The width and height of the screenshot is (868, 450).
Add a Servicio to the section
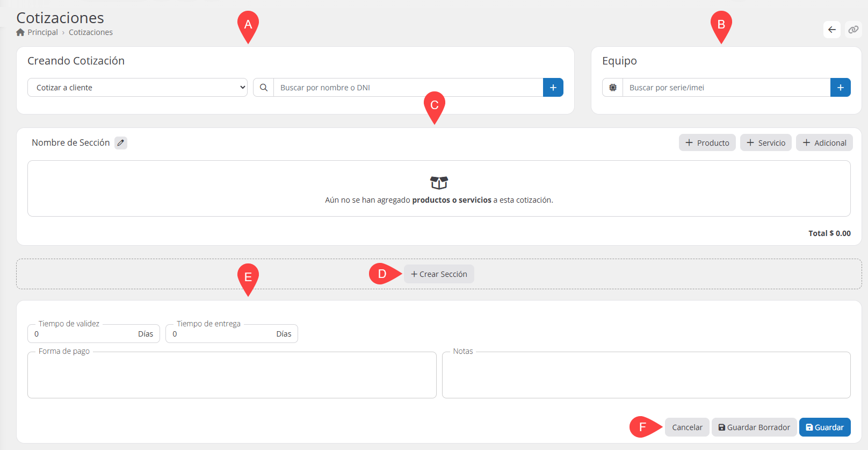pos(765,143)
